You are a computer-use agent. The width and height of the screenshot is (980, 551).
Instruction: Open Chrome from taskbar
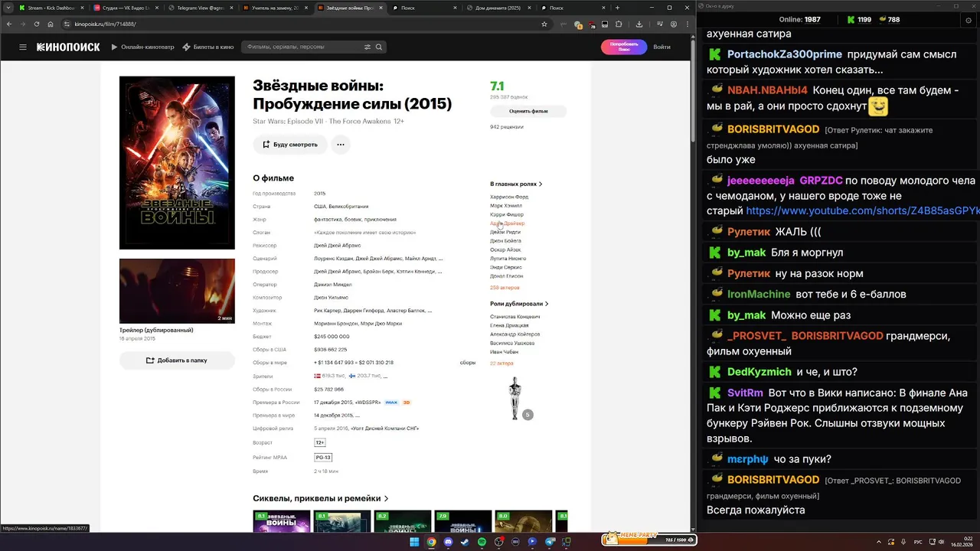coord(432,542)
